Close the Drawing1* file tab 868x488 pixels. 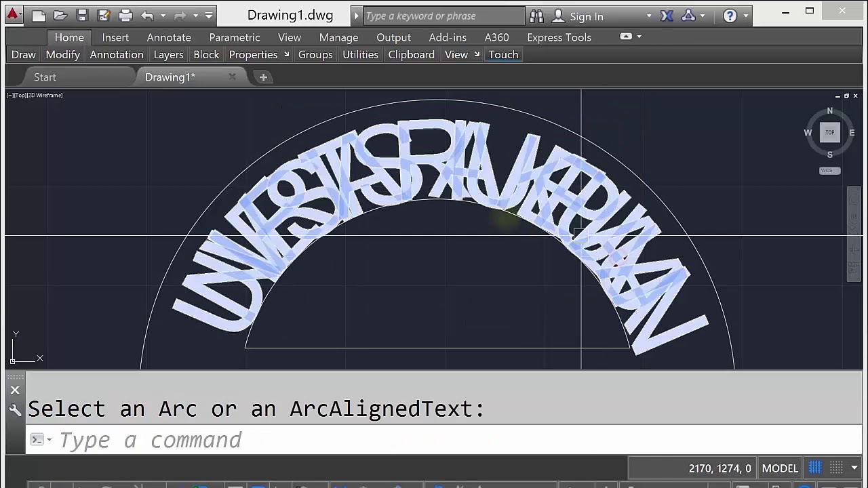click(x=232, y=77)
